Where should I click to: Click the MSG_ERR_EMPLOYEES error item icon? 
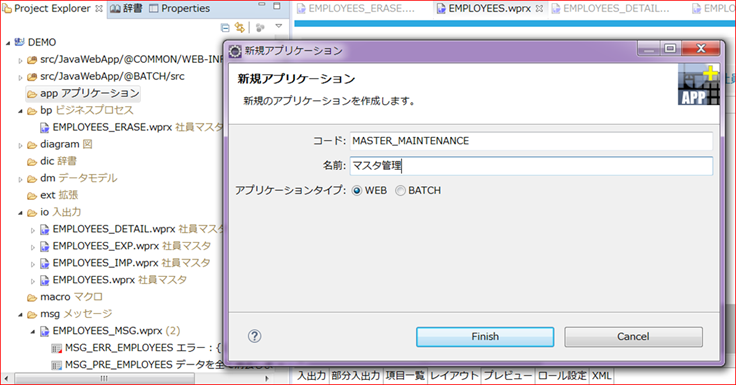[x=56, y=348]
